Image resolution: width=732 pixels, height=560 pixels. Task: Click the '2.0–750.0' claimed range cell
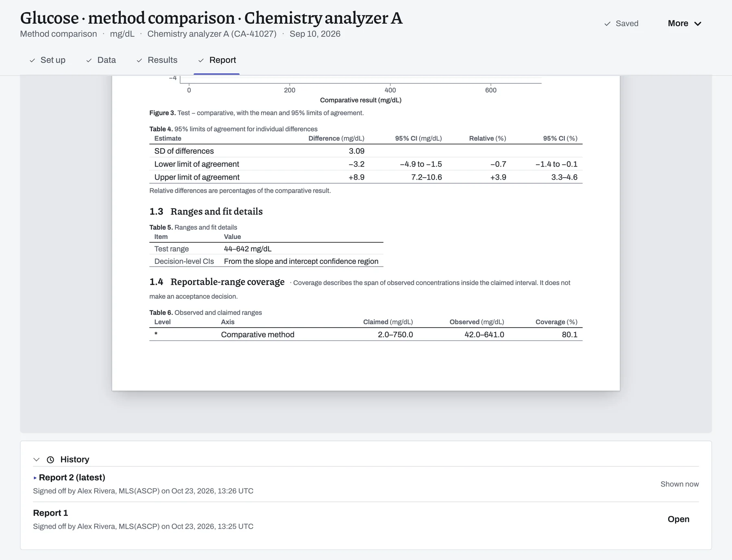click(395, 334)
